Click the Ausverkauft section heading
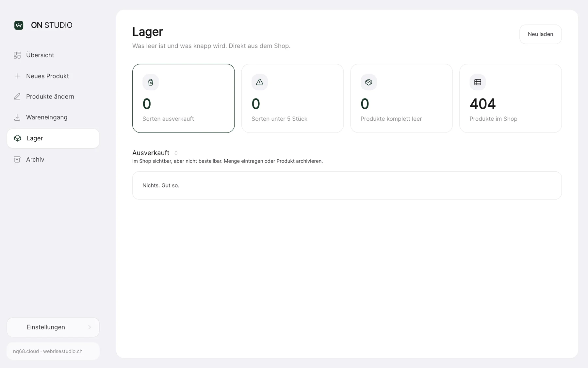 pyautogui.click(x=151, y=153)
